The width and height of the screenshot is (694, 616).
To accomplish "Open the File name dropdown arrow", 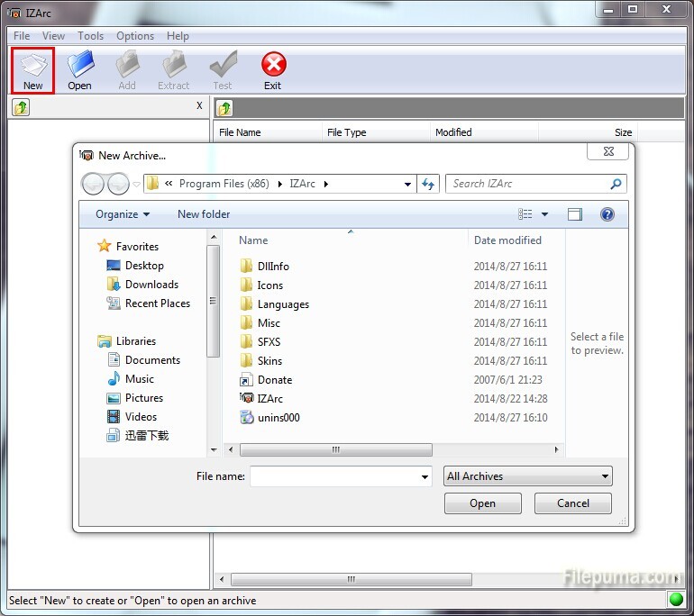I will [x=425, y=476].
